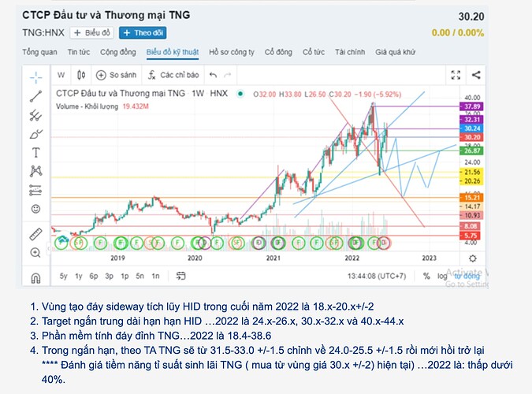Open the 'Hồ sơ công ty' tab
The height and width of the screenshot is (394, 532).
click(232, 52)
